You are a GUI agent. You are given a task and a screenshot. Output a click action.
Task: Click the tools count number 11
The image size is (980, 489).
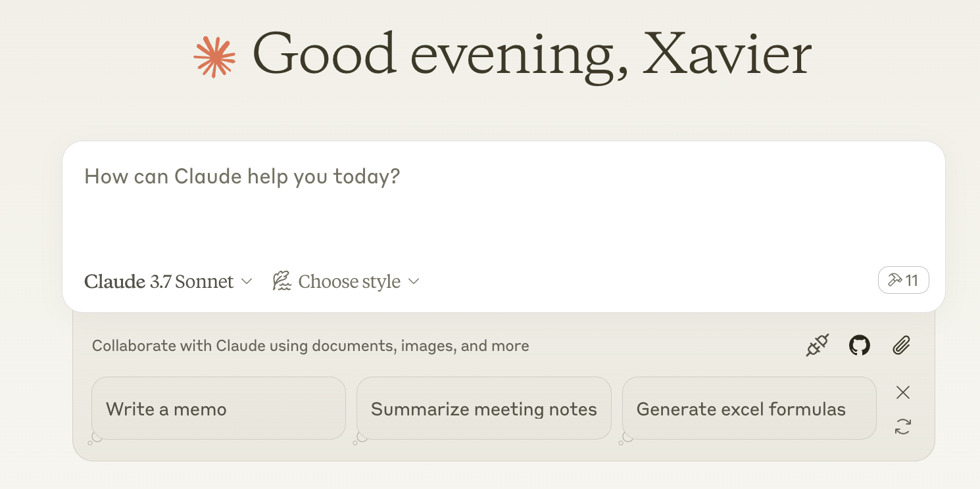click(x=912, y=281)
